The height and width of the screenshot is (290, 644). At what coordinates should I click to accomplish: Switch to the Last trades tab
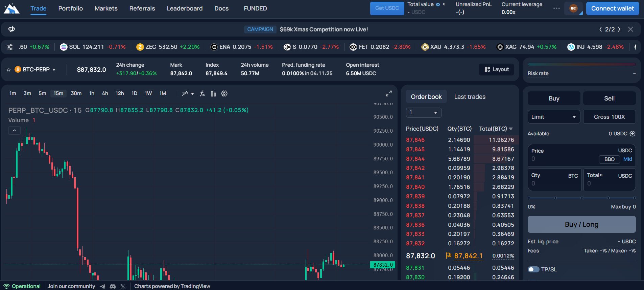coord(470,97)
